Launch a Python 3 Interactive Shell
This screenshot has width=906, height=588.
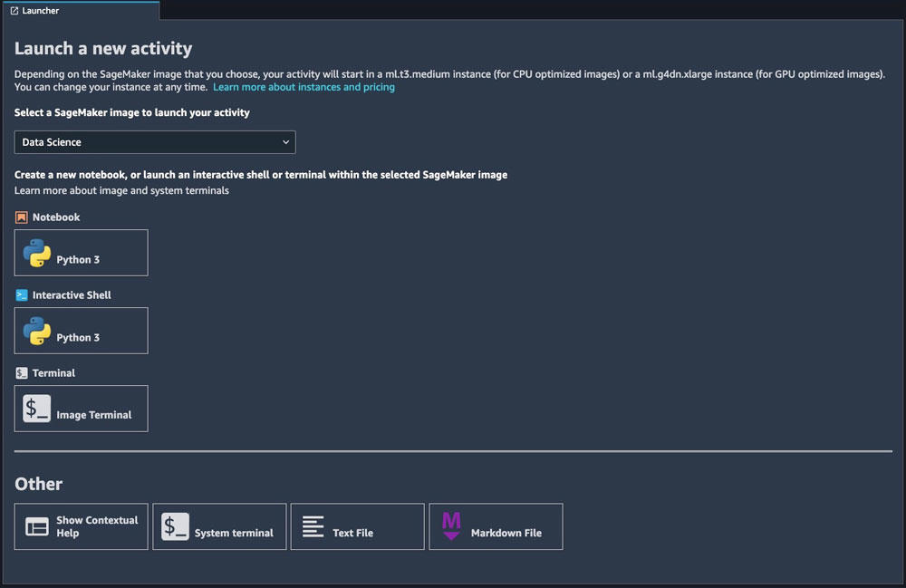[x=81, y=331]
